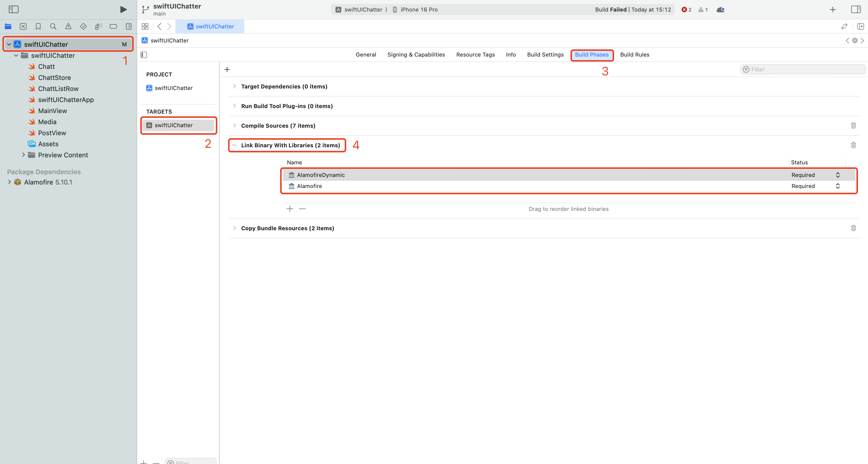Viewport: 868px width, 464px height.
Task: Open the bookmark navigator icon
Action: click(38, 26)
